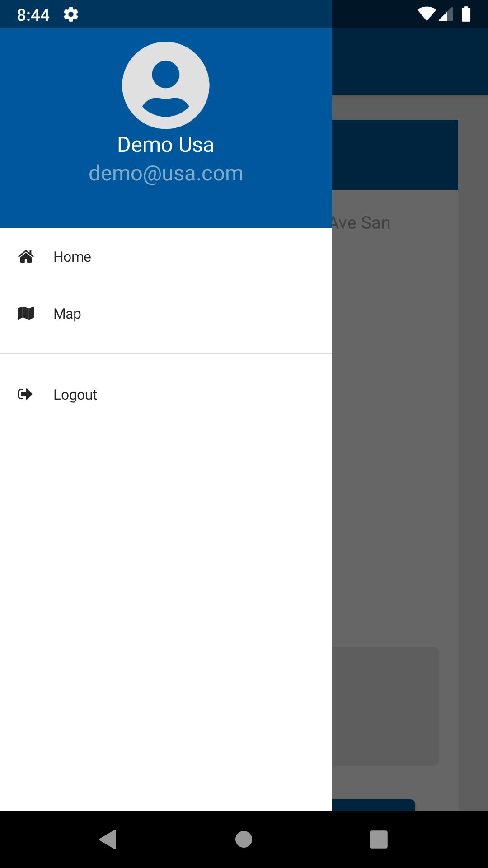Viewport: 488px width, 868px height.
Task: Click the Home house icon
Action: click(x=26, y=256)
